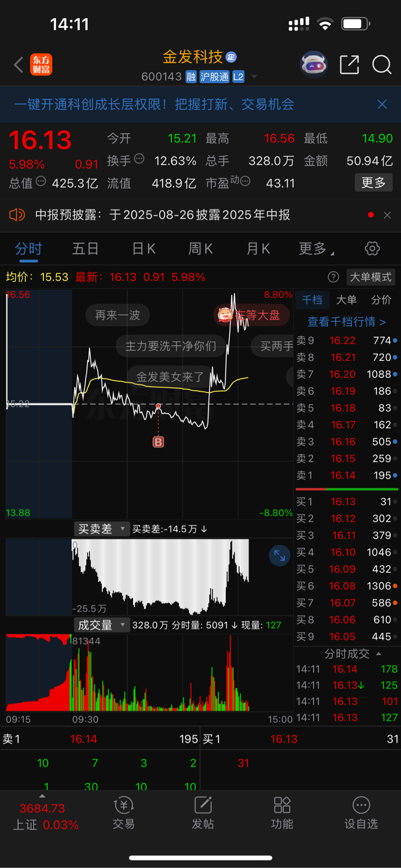Screen dimensions: 401x868
Task: Switch to the 月K tab
Action: [x=258, y=249]
